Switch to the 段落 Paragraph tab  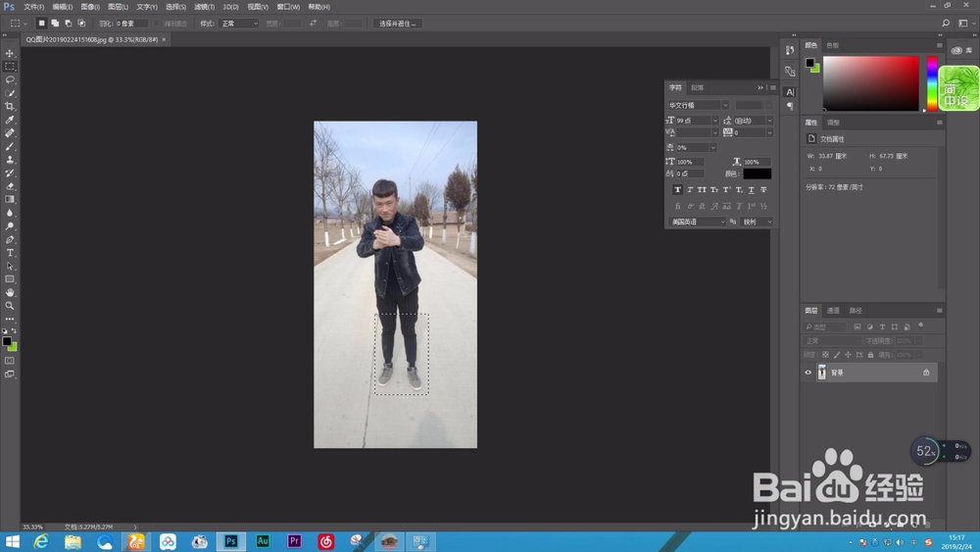(698, 87)
